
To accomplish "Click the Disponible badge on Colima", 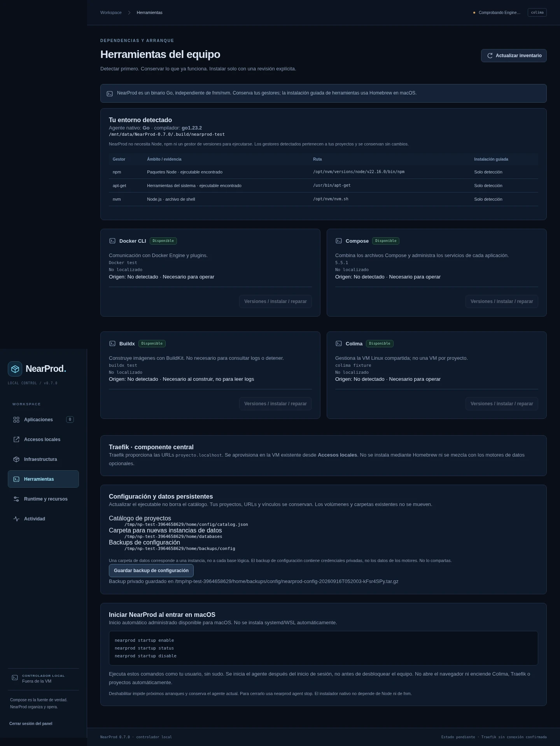I will pos(380,343).
